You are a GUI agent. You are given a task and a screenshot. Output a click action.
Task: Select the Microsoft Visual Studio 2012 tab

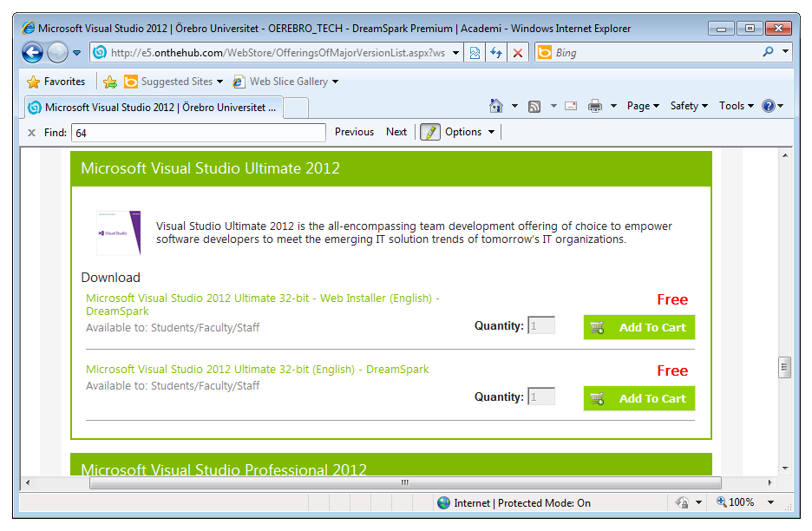[x=154, y=108]
